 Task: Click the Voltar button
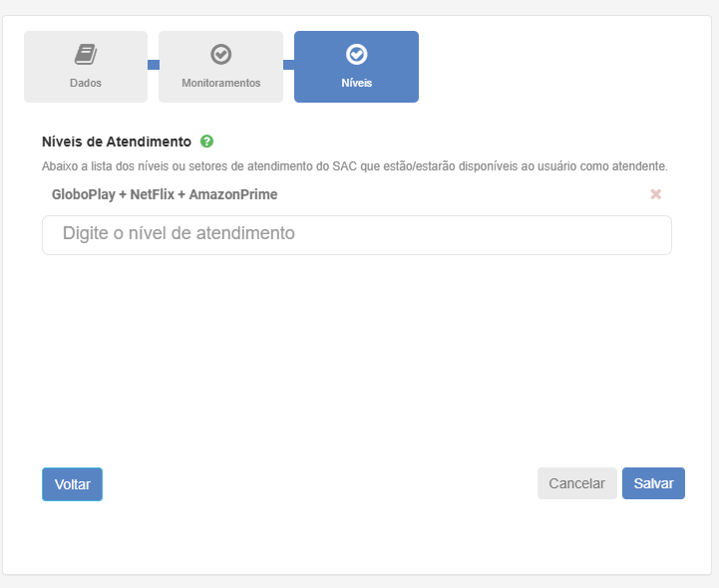click(72, 484)
